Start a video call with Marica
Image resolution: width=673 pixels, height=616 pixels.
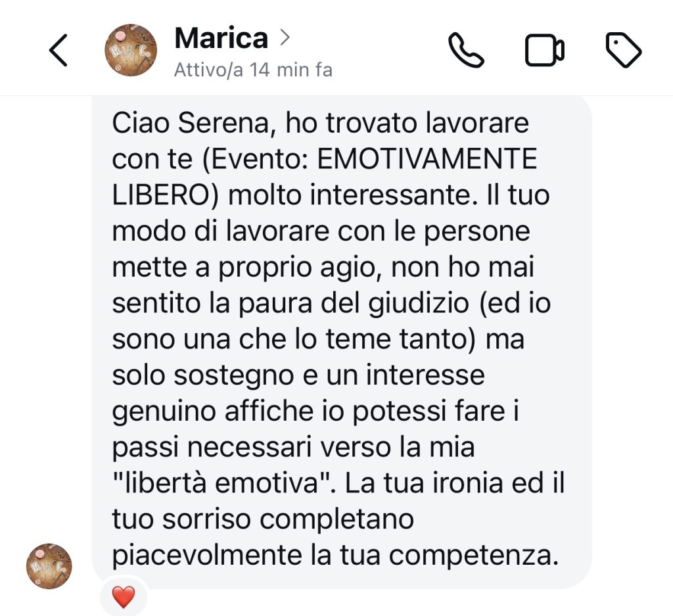544,50
